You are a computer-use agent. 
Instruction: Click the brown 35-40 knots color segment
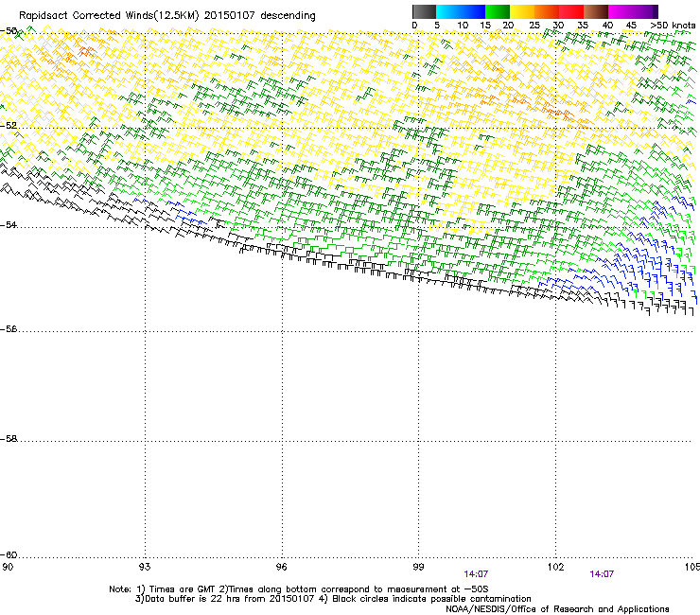596,11
